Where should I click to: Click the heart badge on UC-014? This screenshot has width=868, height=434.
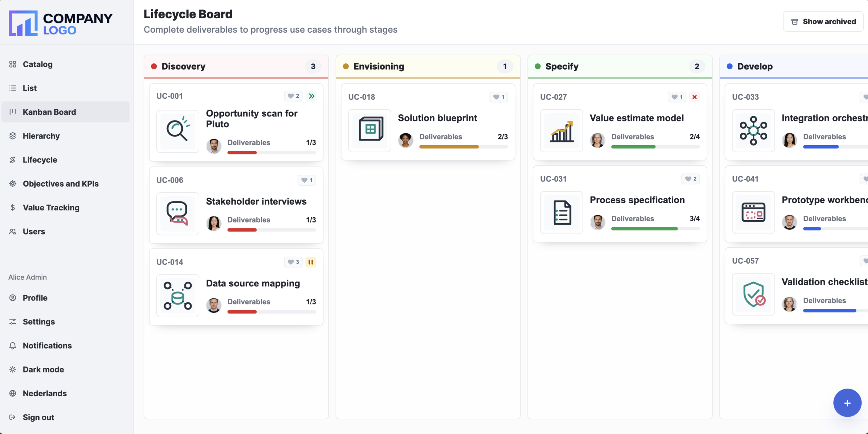(x=293, y=262)
